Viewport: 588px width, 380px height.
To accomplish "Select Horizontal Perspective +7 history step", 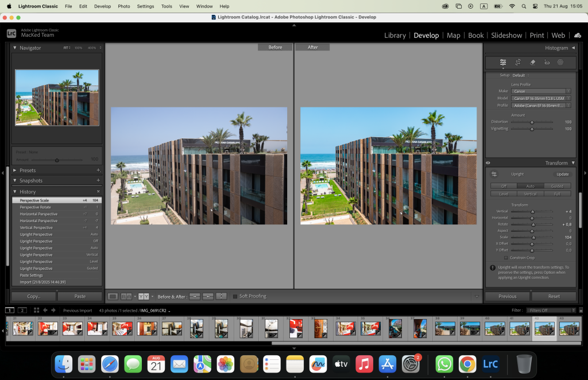I will click(57, 214).
